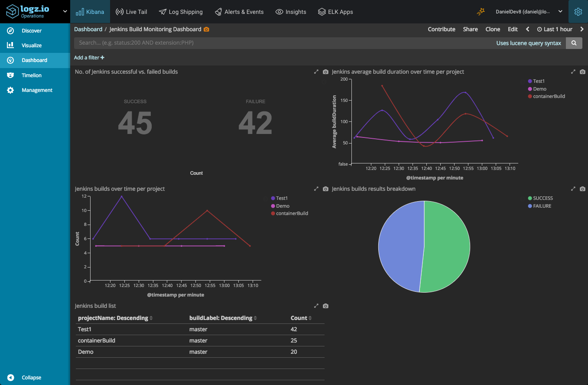The width and height of the screenshot is (588, 385).
Task: Expand the builds over time per project panel
Action: (316, 189)
